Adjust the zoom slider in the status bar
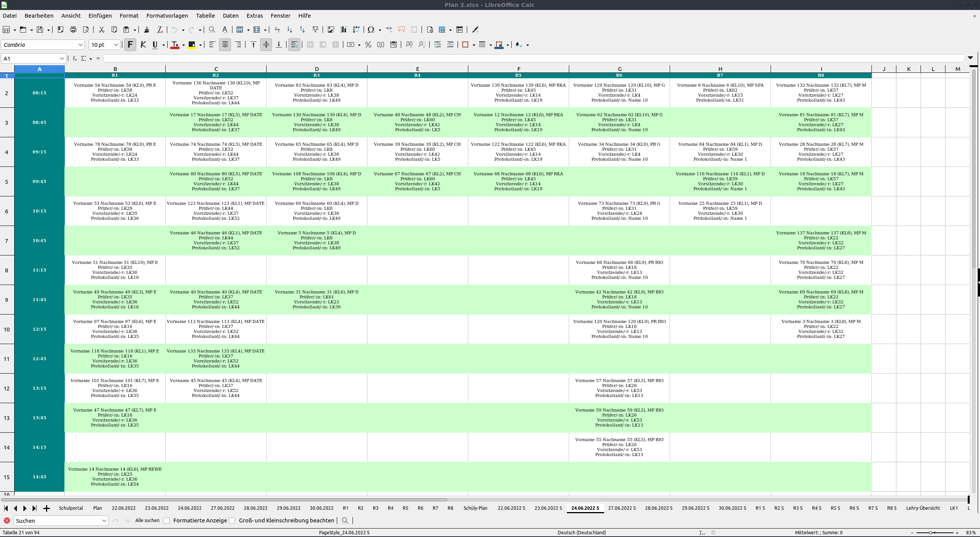980x537 pixels. tap(930, 532)
